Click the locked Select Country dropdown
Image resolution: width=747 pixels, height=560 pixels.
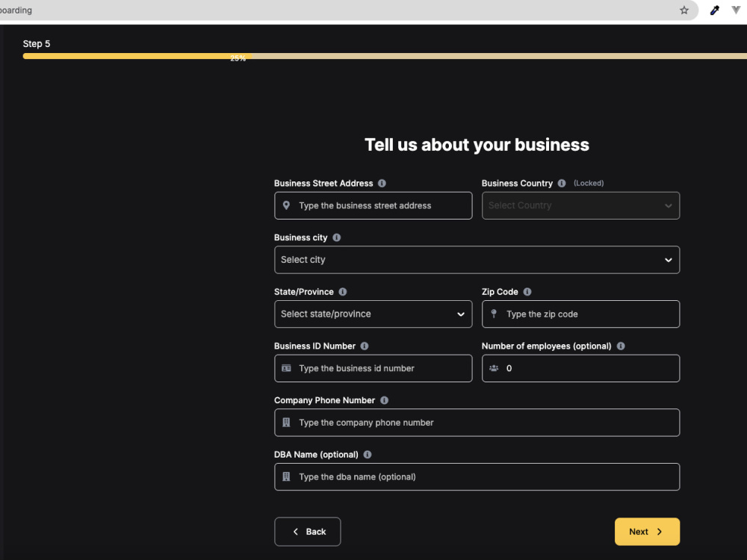(580, 205)
